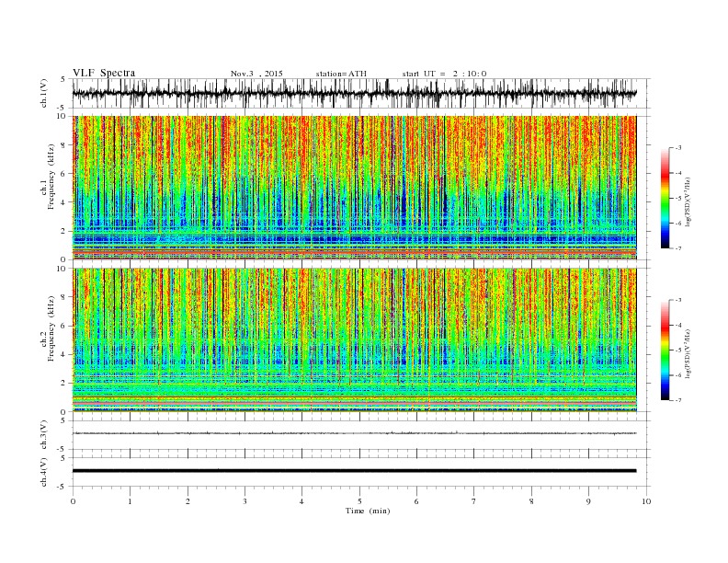This screenshot has height=563, width=728.
Task: Click time-axis tick label '4' minutes
Action: click(x=302, y=501)
